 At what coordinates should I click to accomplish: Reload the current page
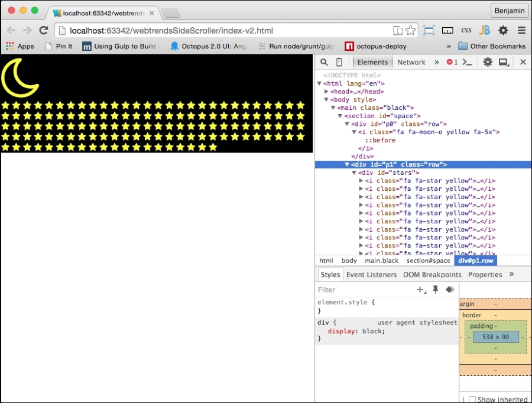[43, 30]
